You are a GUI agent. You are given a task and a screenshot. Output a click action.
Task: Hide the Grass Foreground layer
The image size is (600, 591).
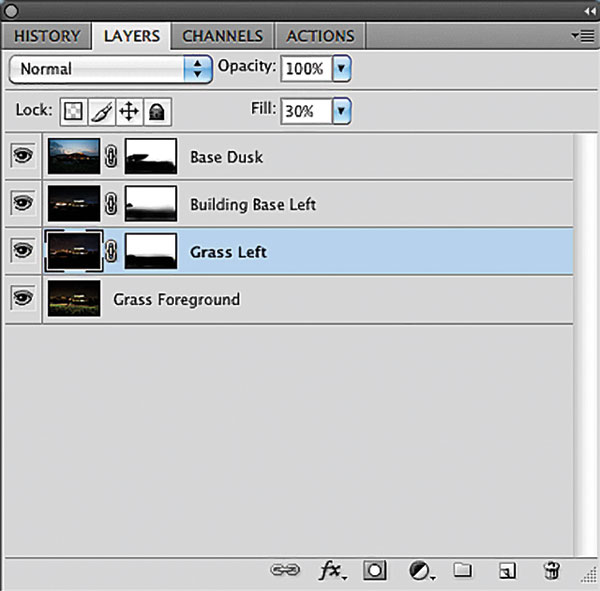coord(23,298)
